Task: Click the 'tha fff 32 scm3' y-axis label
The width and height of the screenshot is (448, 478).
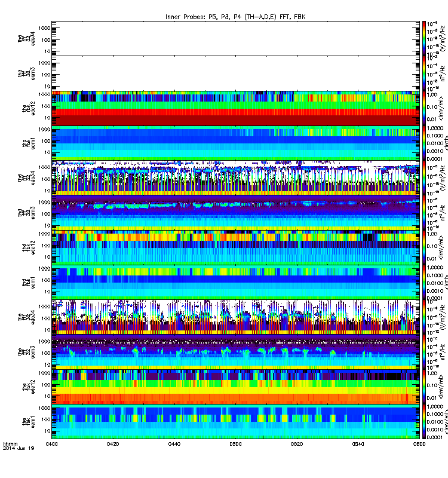Action: click(x=26, y=73)
